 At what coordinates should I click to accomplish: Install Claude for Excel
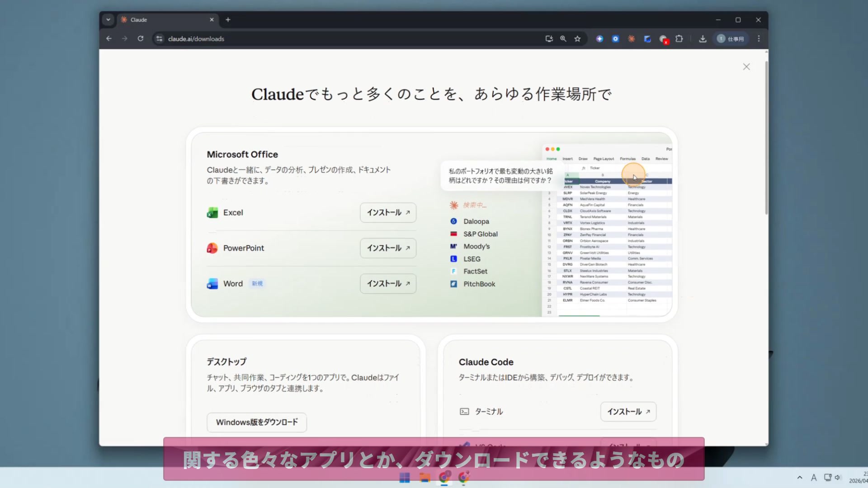(388, 212)
